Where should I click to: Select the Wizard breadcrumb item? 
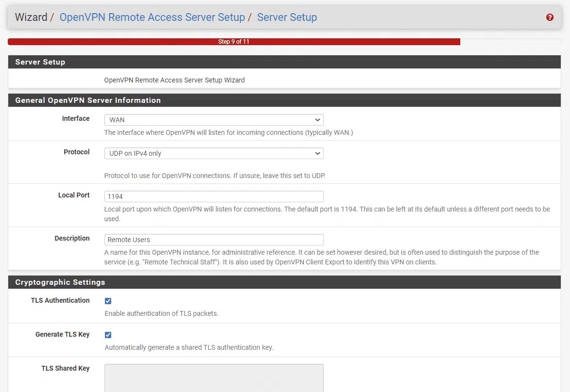tap(31, 17)
